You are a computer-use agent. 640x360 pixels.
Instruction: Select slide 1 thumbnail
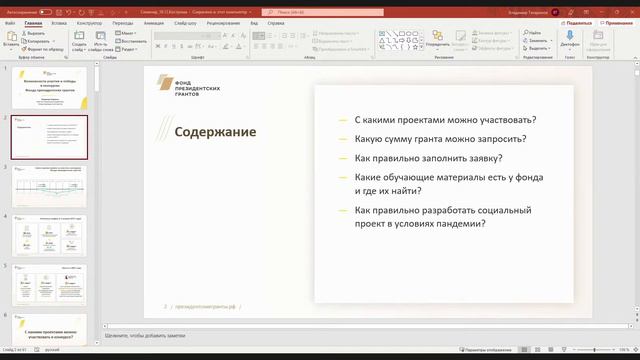pos(49,88)
